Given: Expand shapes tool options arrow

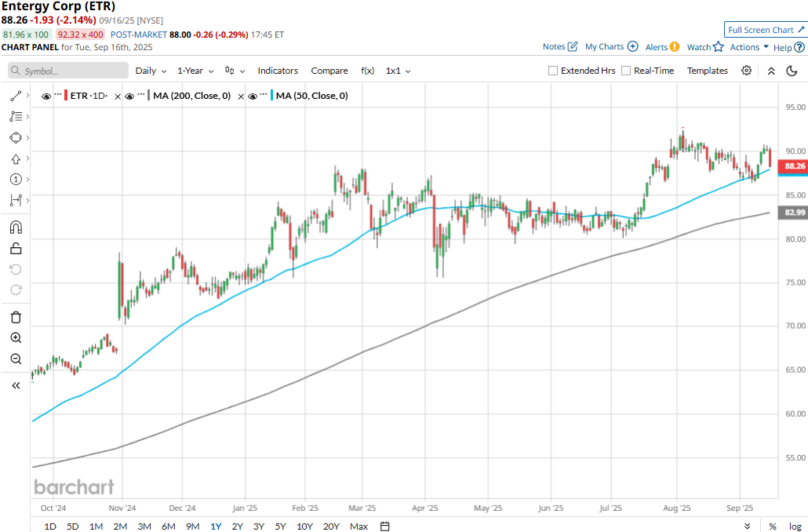Looking at the screenshot, I should point(27,137).
